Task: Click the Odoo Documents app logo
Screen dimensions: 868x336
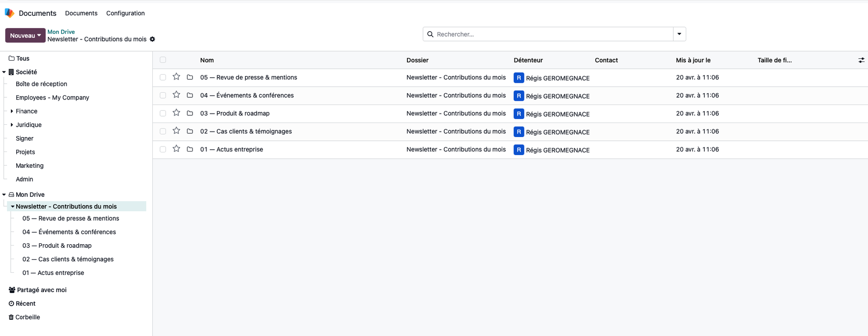Action: (9, 13)
